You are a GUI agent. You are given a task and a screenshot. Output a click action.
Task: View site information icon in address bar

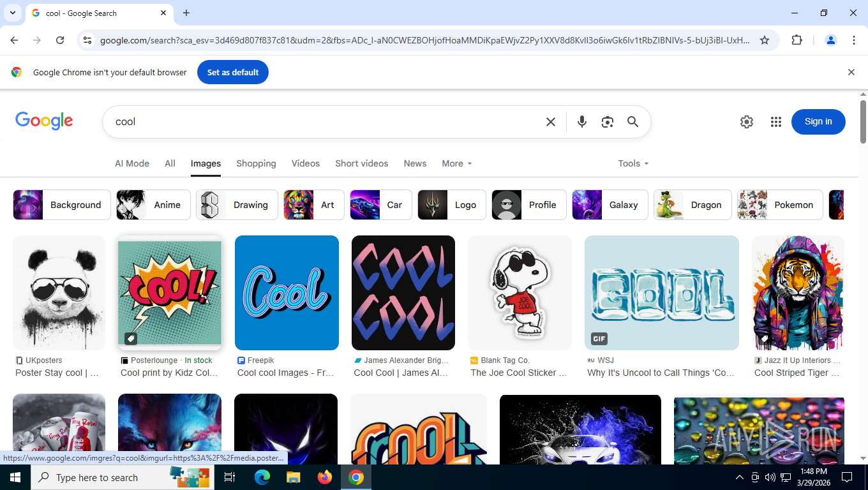coord(87,40)
